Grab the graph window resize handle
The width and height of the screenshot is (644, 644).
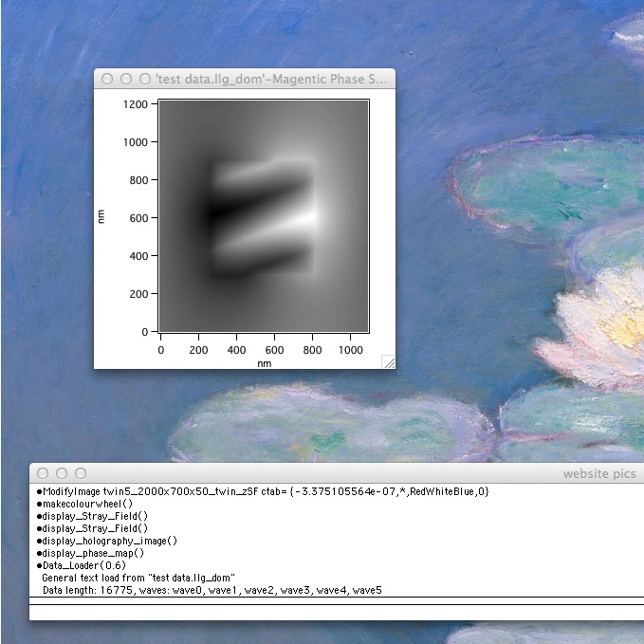click(x=388, y=361)
